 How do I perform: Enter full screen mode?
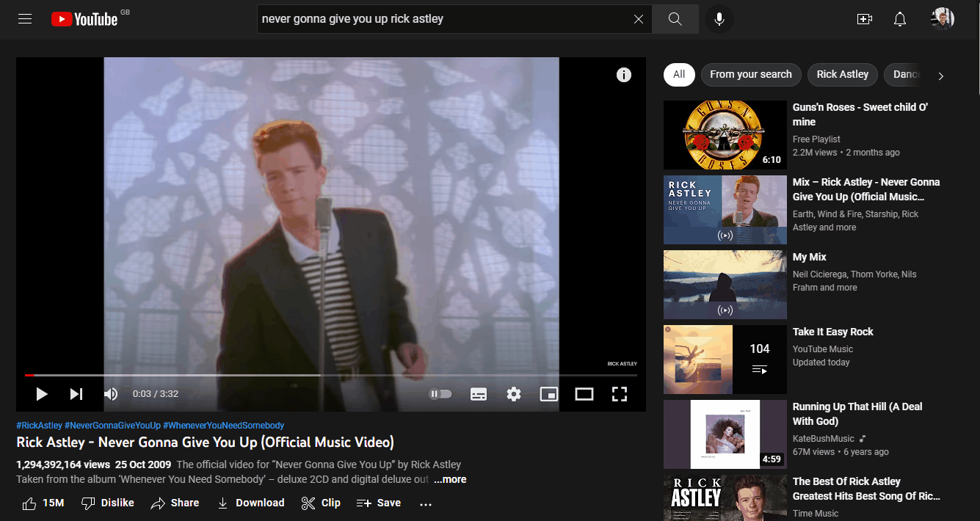click(620, 394)
